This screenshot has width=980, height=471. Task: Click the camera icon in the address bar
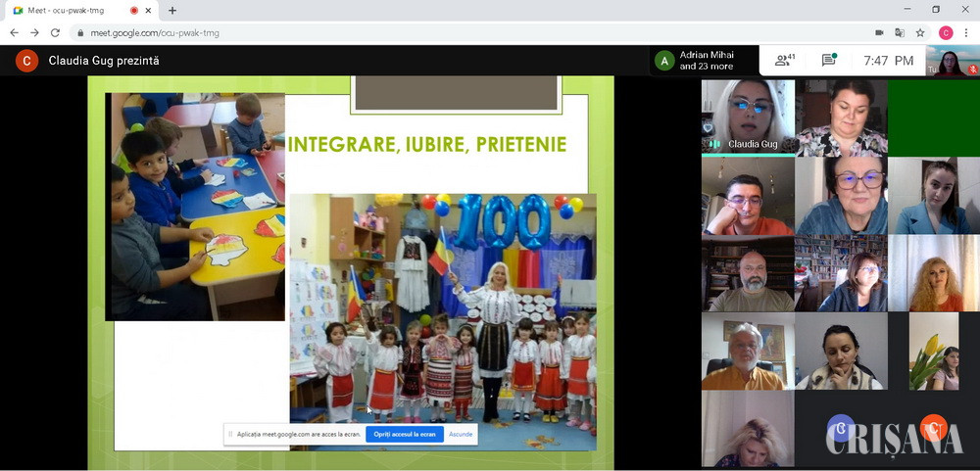click(x=879, y=32)
